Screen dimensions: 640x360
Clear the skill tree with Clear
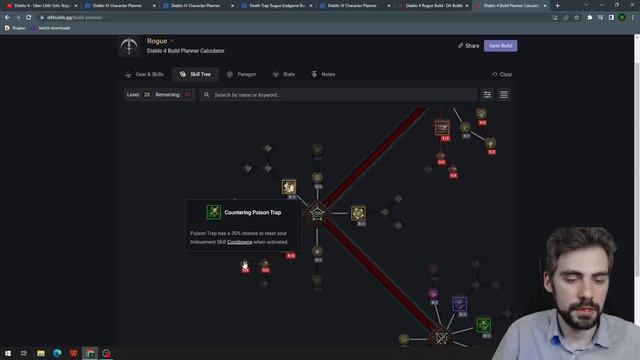[x=502, y=74]
